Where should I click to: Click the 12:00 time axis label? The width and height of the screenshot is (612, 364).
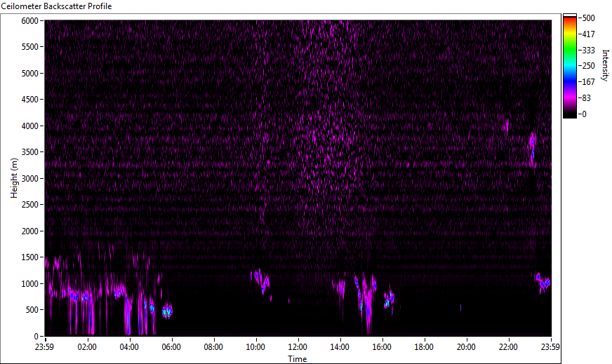point(298,347)
